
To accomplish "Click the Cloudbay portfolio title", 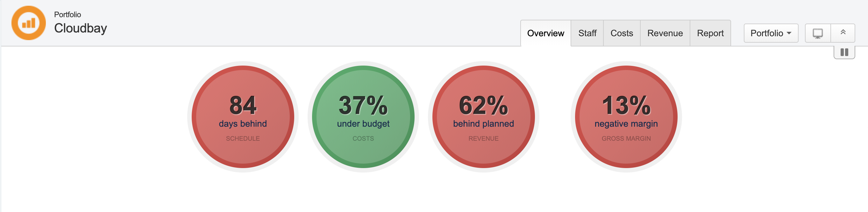I will (x=80, y=28).
